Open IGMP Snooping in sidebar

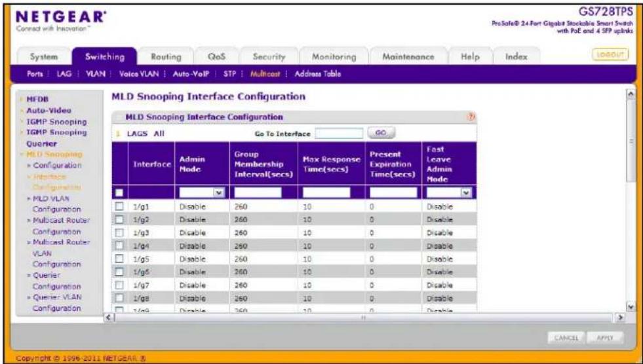pos(56,122)
